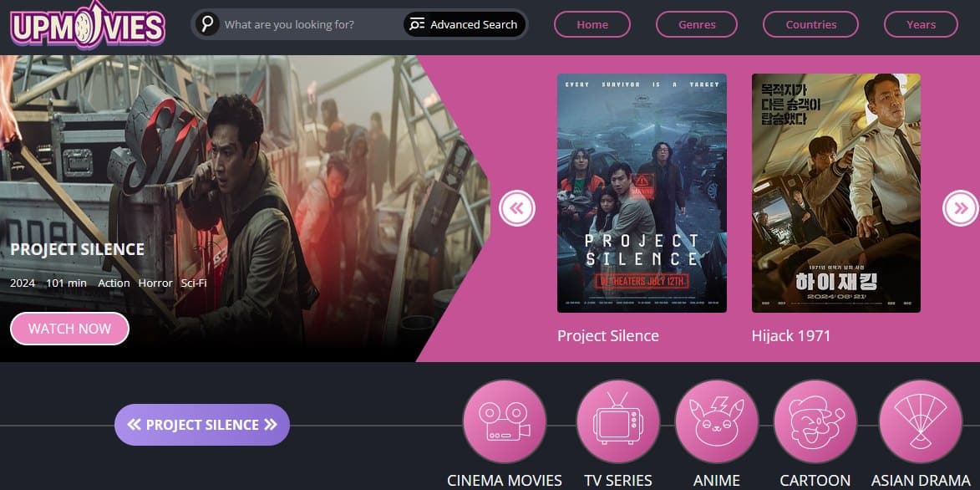Click the magnifying glass search icon
The image size is (980, 490).
pyautogui.click(x=207, y=24)
